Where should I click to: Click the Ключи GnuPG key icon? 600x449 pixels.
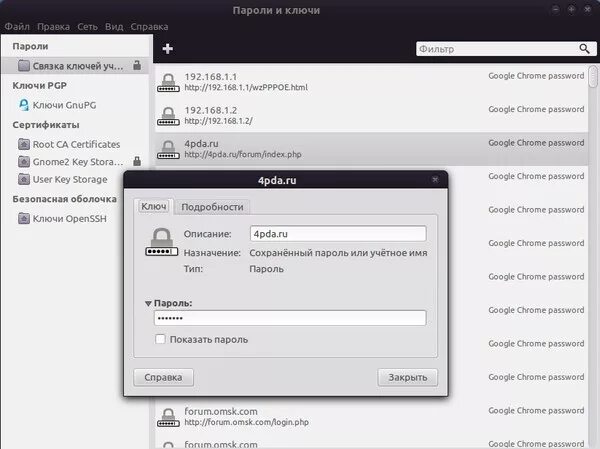24,104
